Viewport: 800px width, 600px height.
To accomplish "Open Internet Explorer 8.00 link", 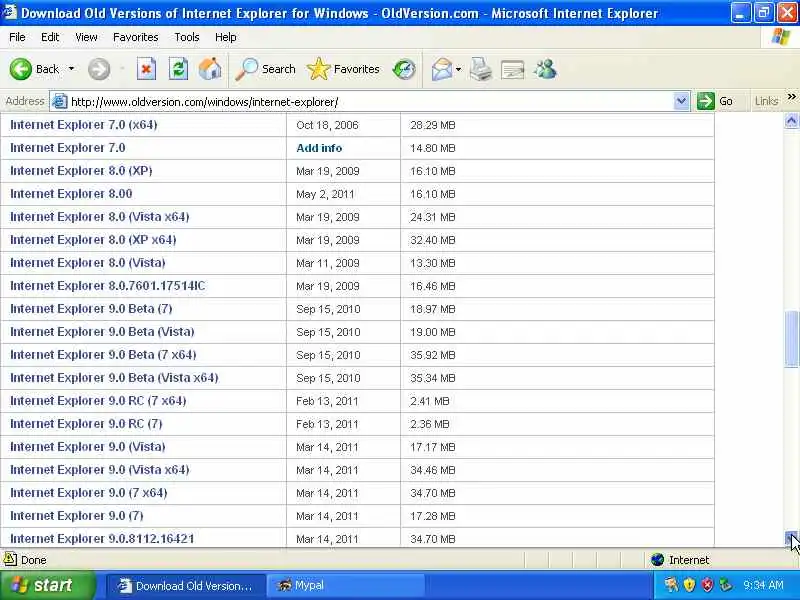I will [71, 193].
